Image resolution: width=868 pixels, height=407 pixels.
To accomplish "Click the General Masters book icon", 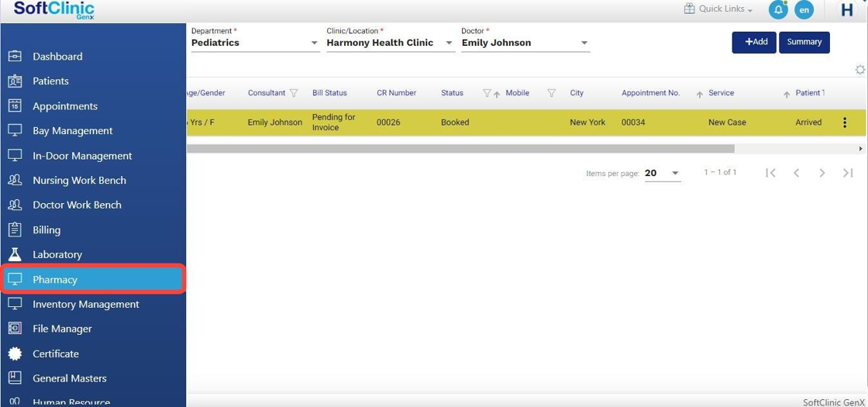I will (15, 378).
